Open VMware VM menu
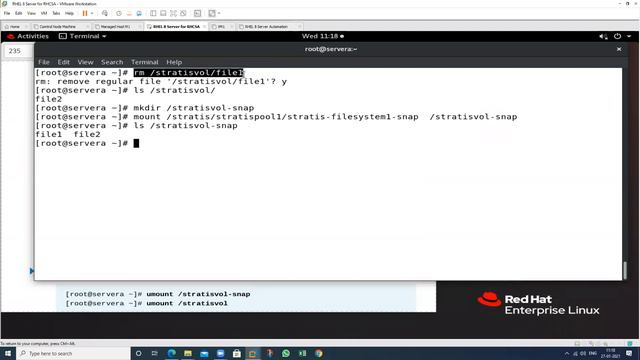This screenshot has height=360, width=640. (44, 13)
